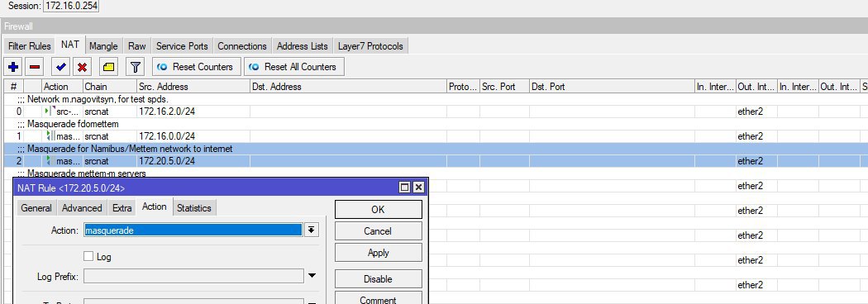
Task: Sort by Action column header
Action: click(62, 86)
